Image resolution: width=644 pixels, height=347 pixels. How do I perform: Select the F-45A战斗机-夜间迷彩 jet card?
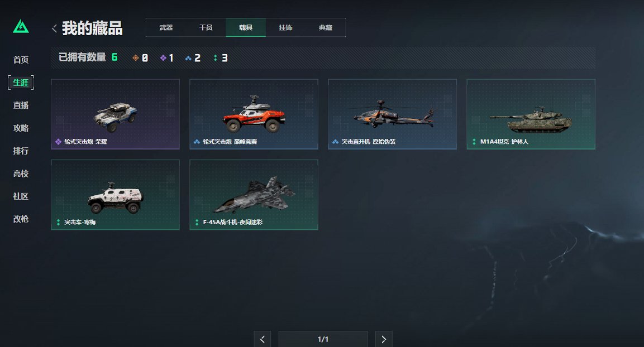254,195
